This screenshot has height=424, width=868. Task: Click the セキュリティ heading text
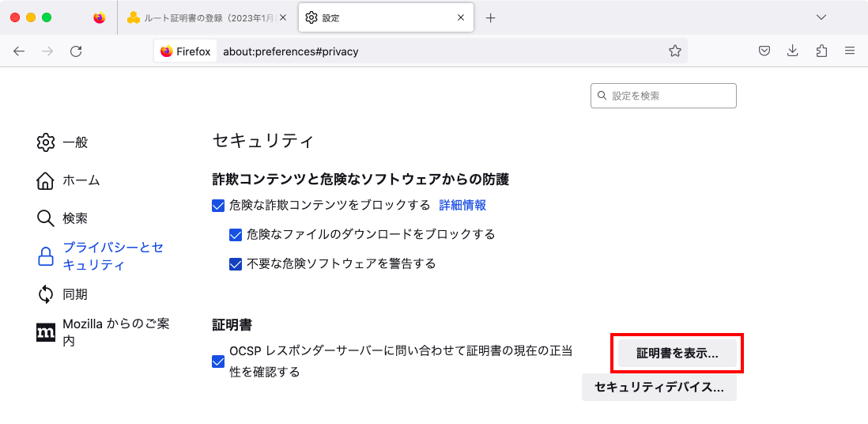point(263,141)
